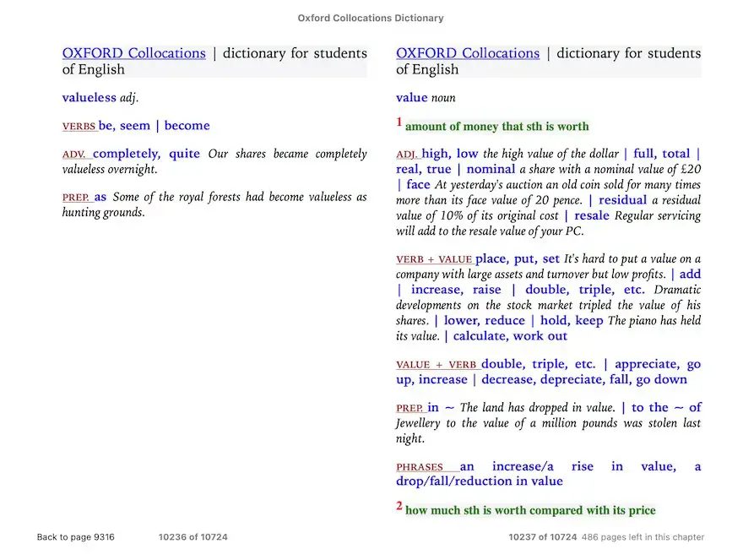This screenshot has width=743, height=560.
Task: Click the VERBS label under valueless
Action: pos(79,127)
